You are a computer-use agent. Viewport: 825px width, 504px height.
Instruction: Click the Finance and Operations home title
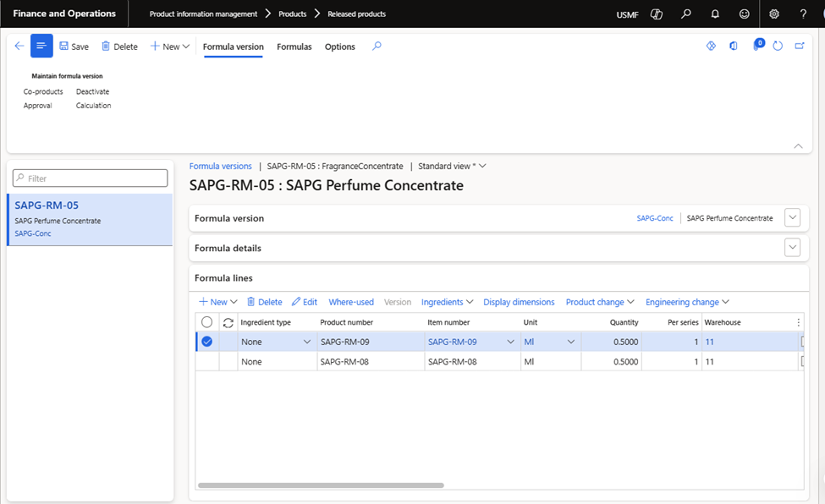pyautogui.click(x=64, y=14)
